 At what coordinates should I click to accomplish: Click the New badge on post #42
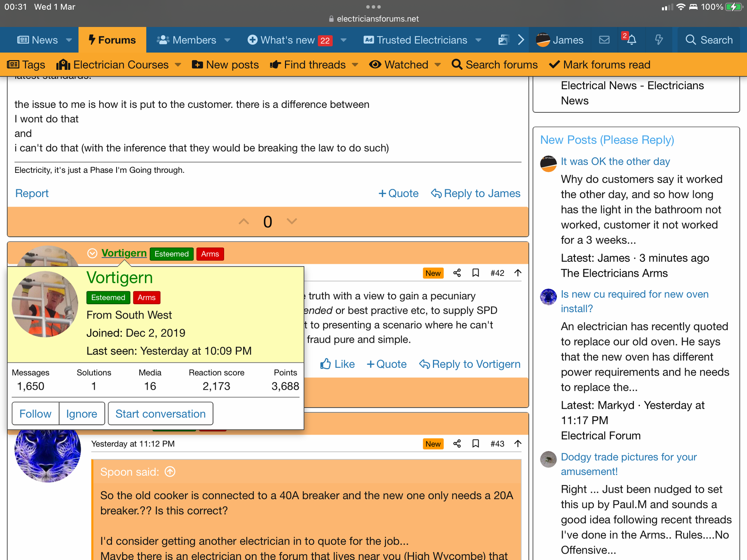[433, 273]
